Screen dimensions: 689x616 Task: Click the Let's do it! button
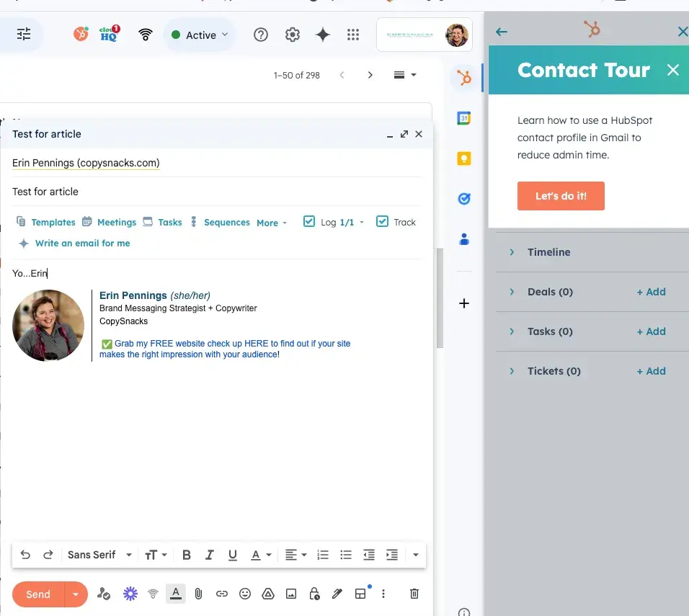pos(561,196)
